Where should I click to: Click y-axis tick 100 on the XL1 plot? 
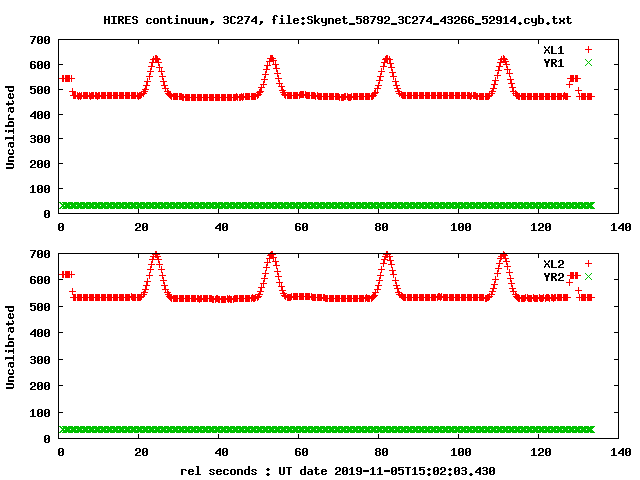click(x=40, y=189)
